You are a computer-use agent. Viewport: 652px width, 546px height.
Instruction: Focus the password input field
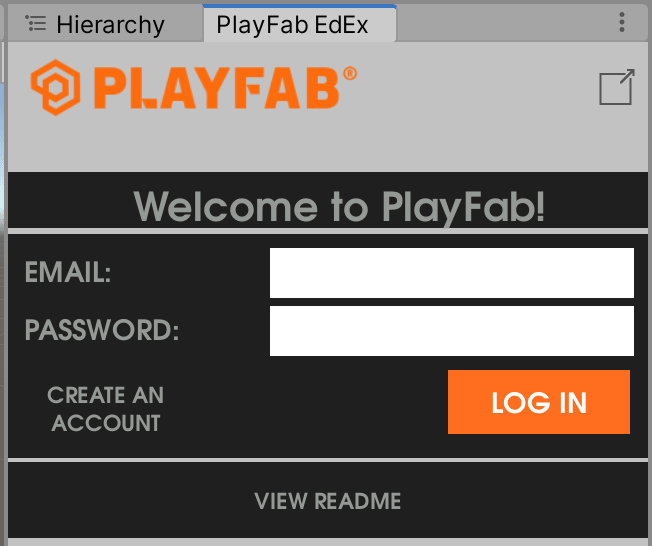(452, 331)
